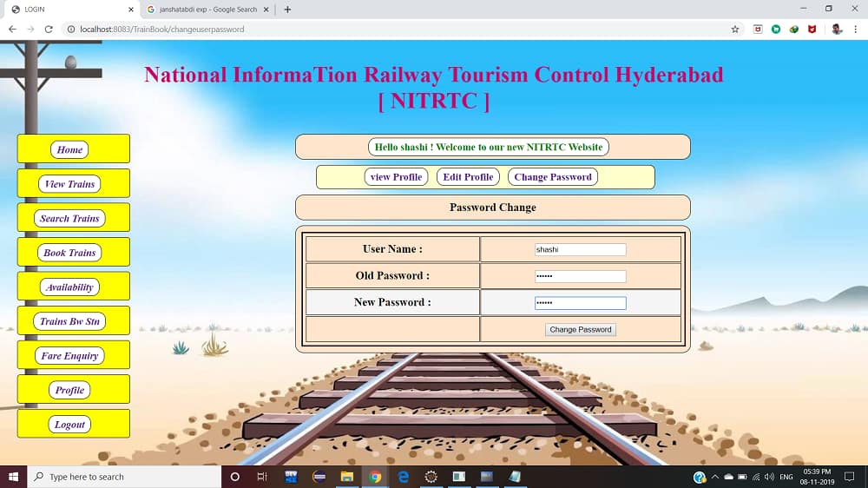This screenshot has height=488, width=868.
Task: Select Book Trains from the left menu
Action: coord(69,253)
